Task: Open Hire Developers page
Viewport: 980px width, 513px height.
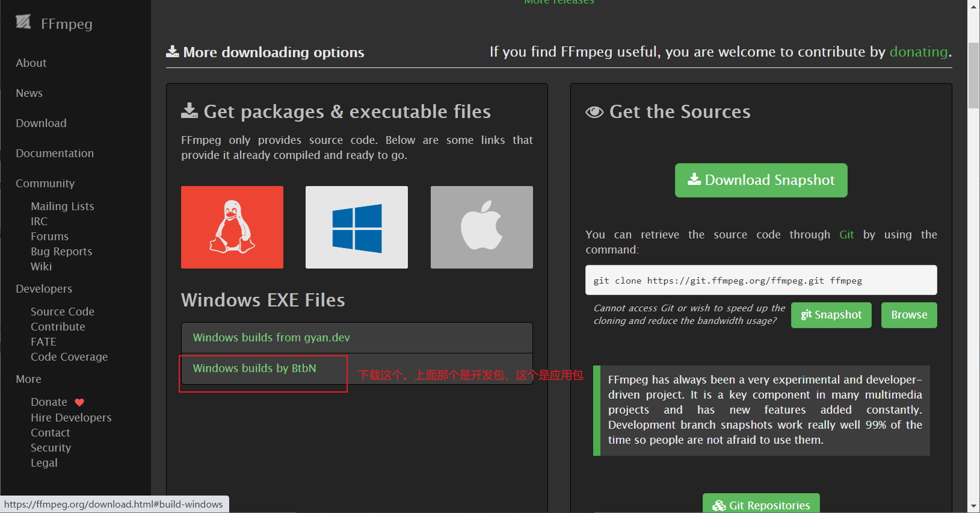Action: tap(71, 418)
